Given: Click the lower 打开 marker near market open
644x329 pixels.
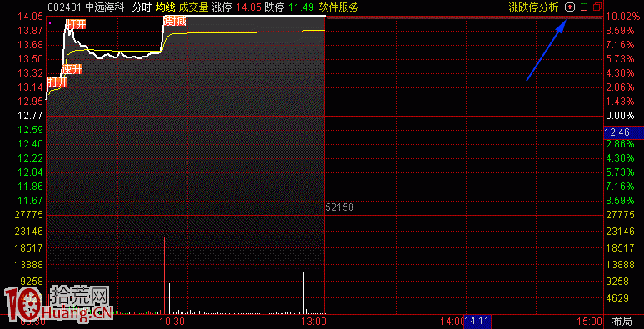Looking at the screenshot, I should (x=57, y=82).
